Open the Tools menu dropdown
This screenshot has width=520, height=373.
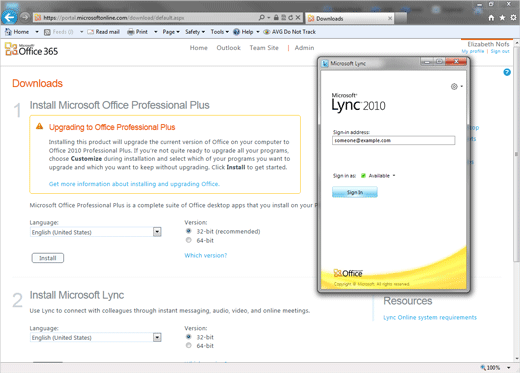point(220,32)
